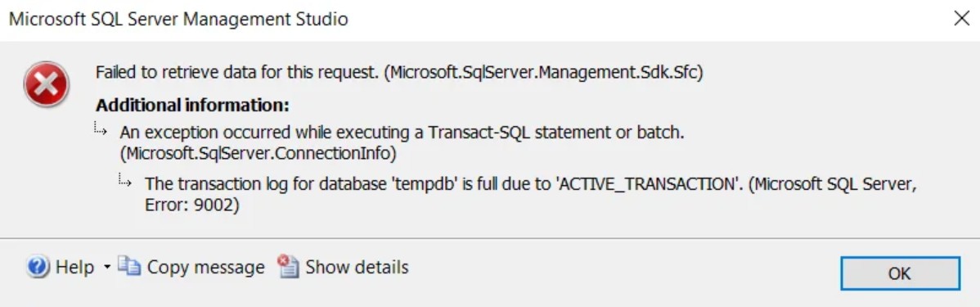The height and width of the screenshot is (307, 980).
Task: Click the '(Microsoft.SqlServer.Management.Sdk.Sfc)' source text
Action: pos(544,73)
